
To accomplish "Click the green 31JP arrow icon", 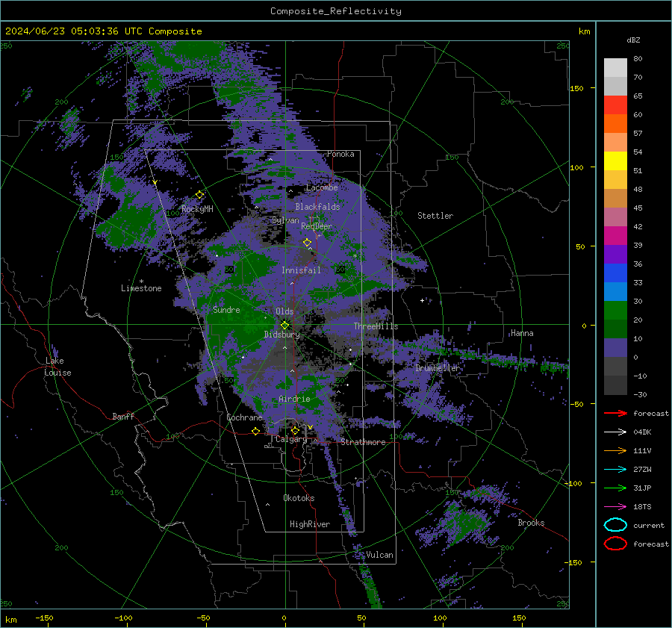I will click(615, 488).
